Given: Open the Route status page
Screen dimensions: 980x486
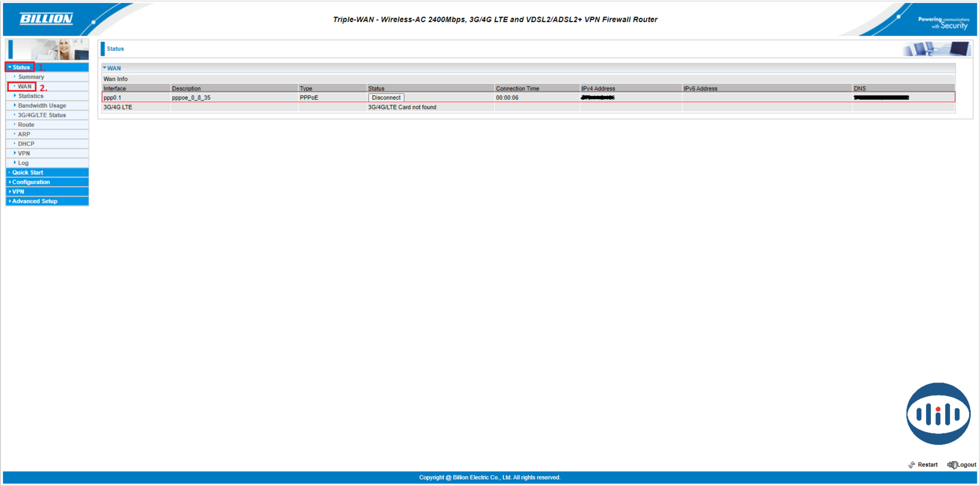Looking at the screenshot, I should 26,125.
